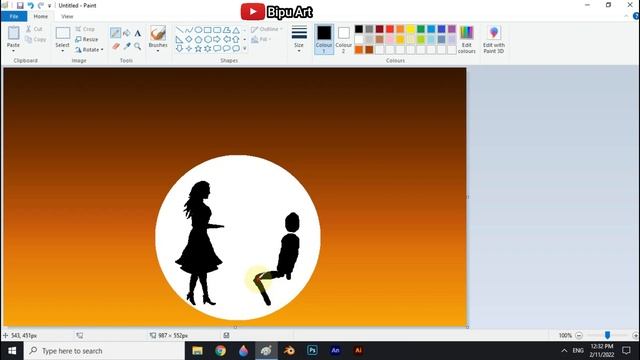Expand the Select dropdown arrow
The height and width of the screenshot is (360, 640).
click(x=62, y=51)
